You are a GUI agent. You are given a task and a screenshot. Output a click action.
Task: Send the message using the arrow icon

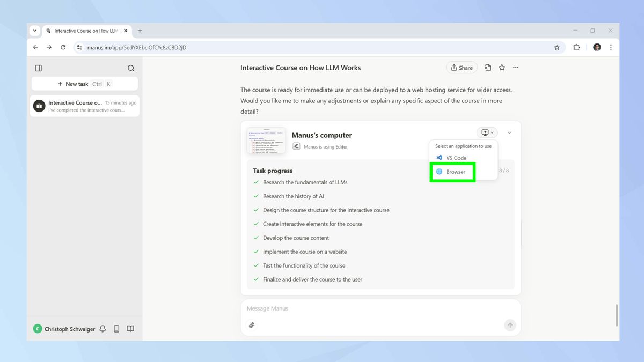click(x=510, y=325)
